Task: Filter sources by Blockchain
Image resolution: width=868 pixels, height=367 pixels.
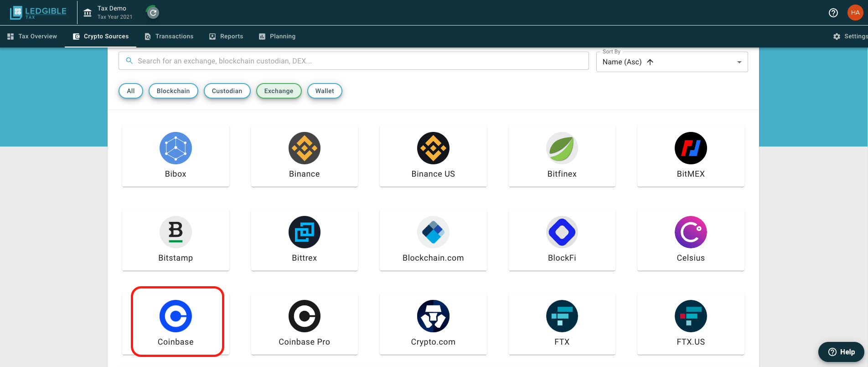Action: click(x=173, y=91)
